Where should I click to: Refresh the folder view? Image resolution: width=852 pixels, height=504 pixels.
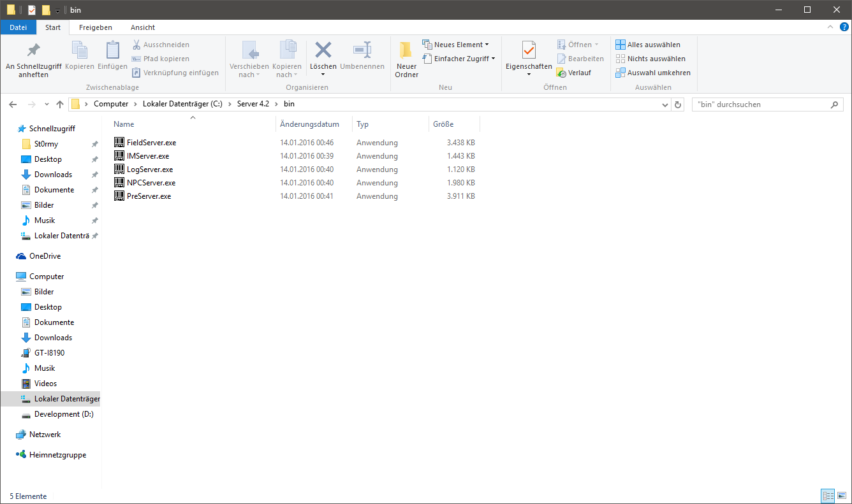[x=678, y=104]
